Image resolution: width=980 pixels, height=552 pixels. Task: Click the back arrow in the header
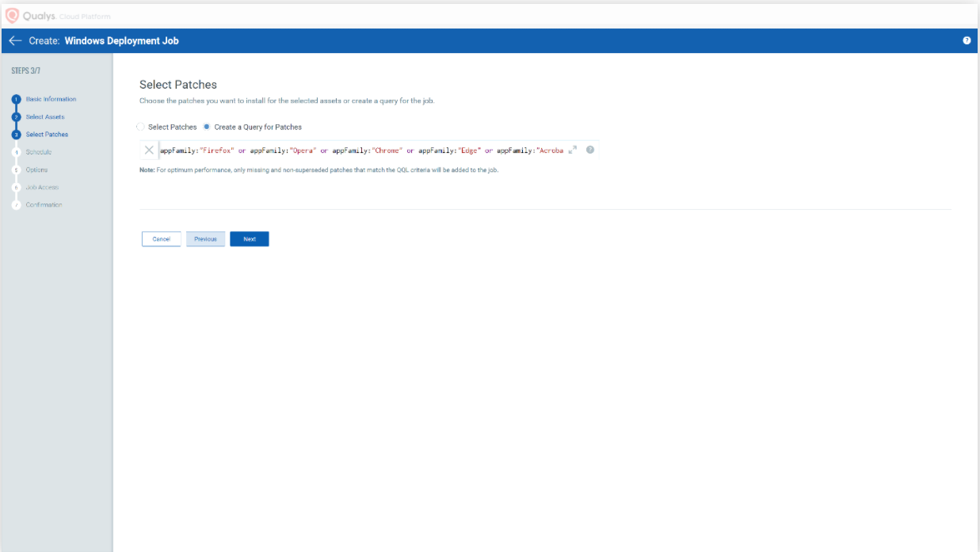[x=15, y=41]
